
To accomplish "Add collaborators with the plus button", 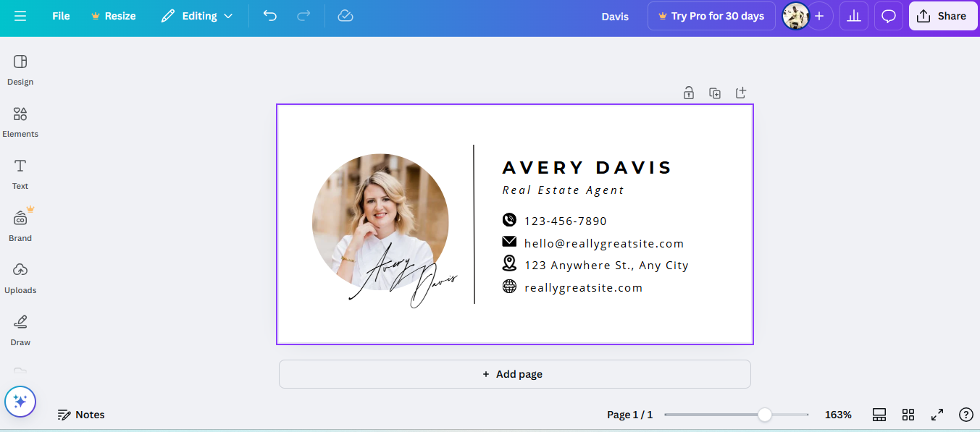I will coord(819,16).
